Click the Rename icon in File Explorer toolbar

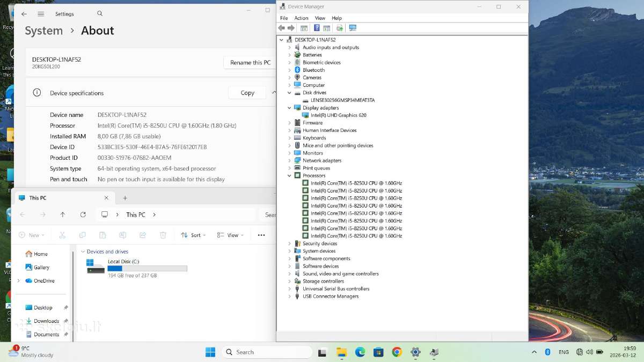click(x=122, y=235)
